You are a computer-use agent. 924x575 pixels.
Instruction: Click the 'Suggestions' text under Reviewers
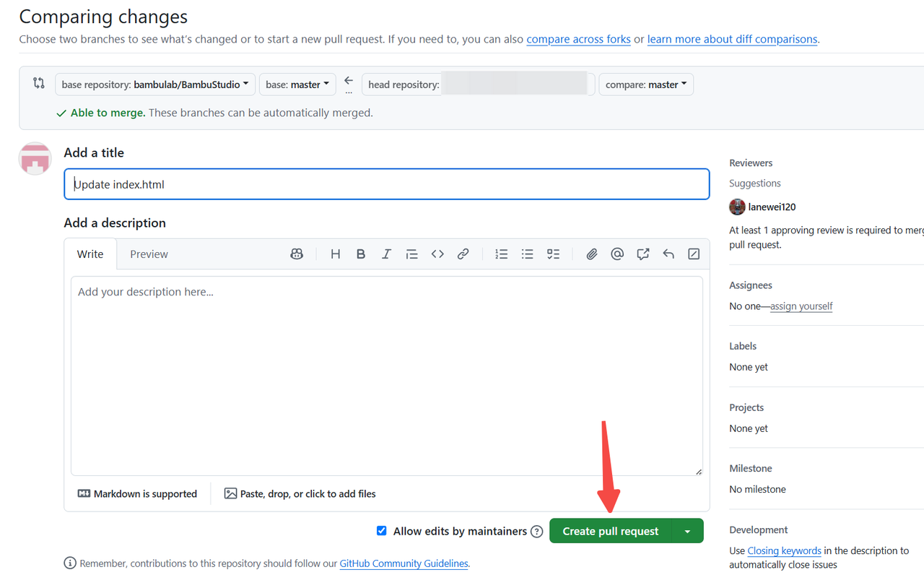(x=755, y=183)
